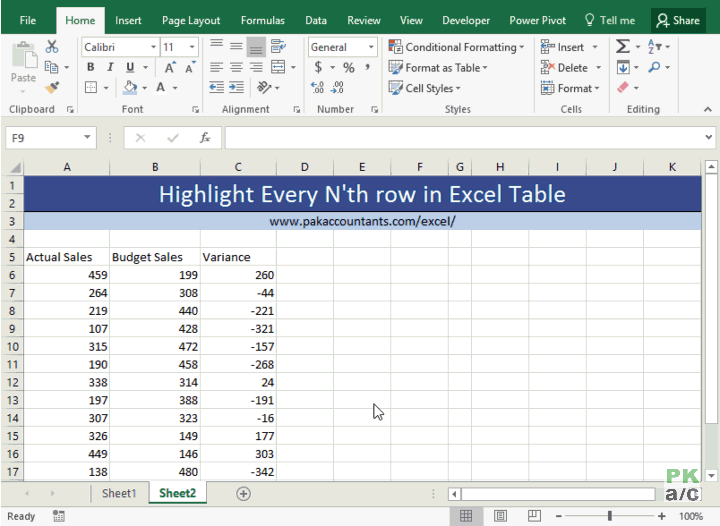This screenshot has width=720, height=526.
Task: Click the Borders icon
Action: pyautogui.click(x=91, y=87)
